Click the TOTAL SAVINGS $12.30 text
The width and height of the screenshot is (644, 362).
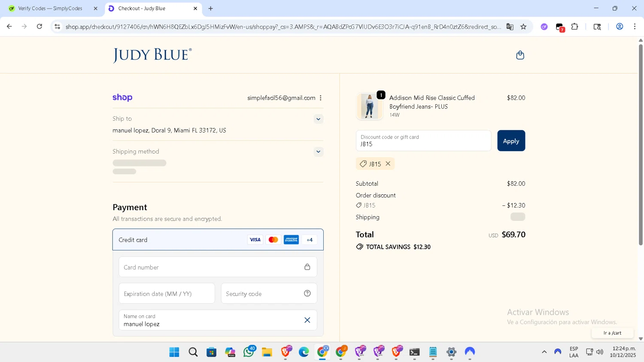click(398, 247)
